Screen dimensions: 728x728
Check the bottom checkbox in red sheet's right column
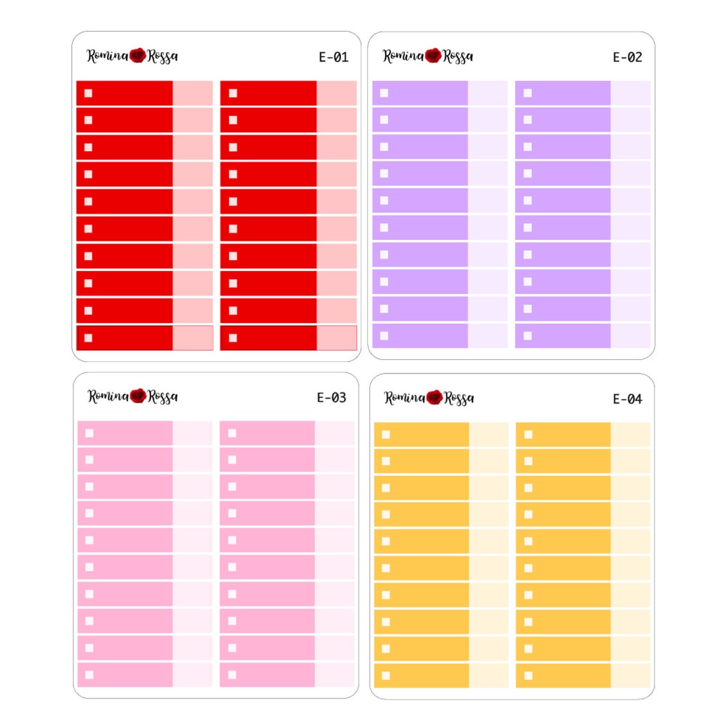(233, 338)
